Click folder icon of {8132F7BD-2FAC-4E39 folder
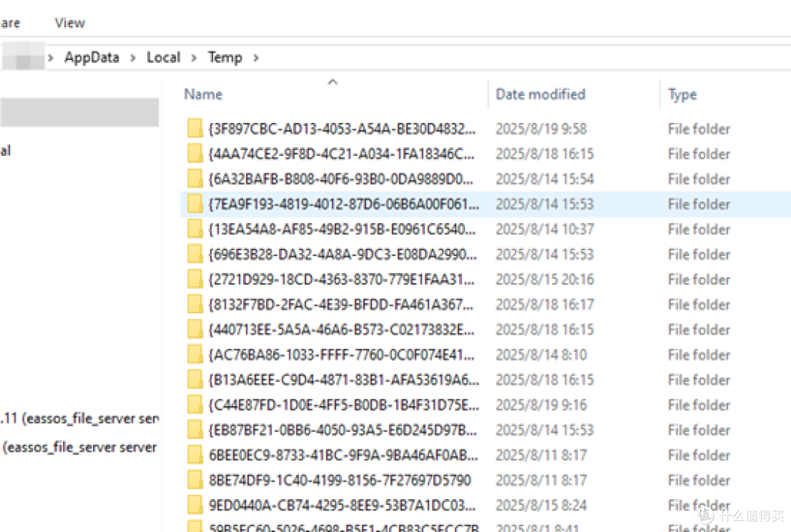Image resolution: width=791 pixels, height=532 pixels. 195,304
